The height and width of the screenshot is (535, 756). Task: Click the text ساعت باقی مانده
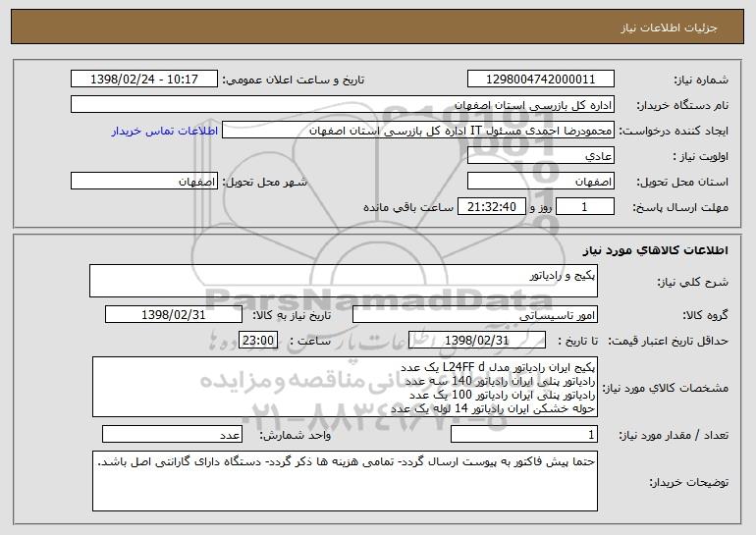(x=407, y=207)
